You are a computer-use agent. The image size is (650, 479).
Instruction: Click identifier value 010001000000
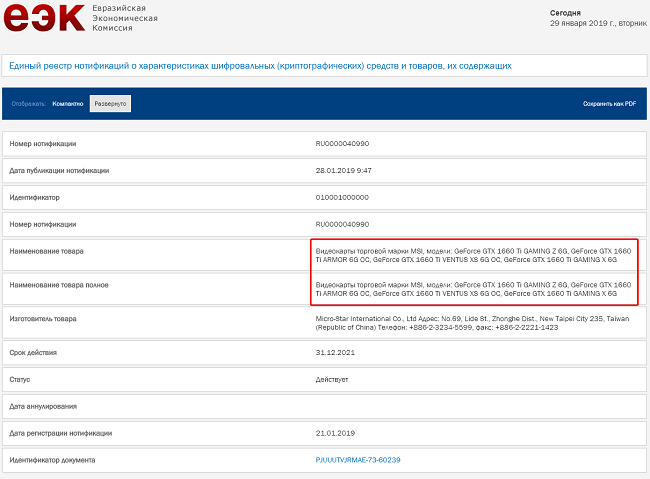[x=342, y=197]
